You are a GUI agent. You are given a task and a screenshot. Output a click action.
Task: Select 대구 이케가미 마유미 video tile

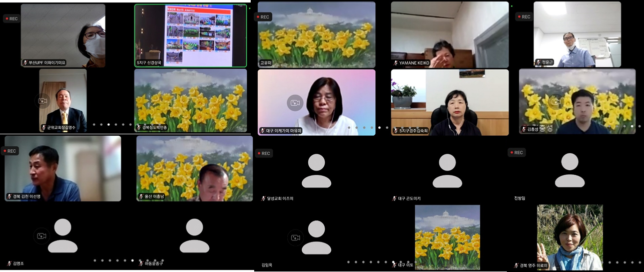coord(317,102)
